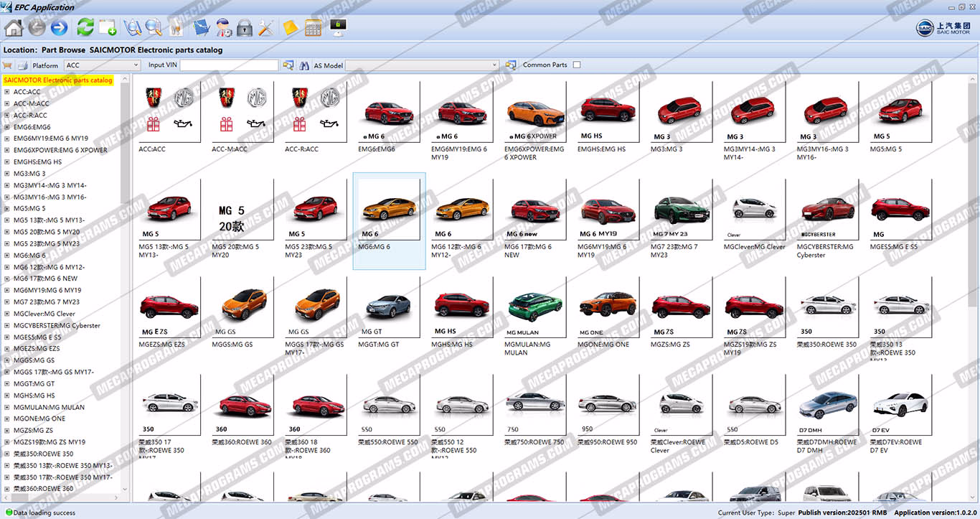This screenshot has height=519, width=980.
Task: Select SAICMOTOR Electronic parts catalog root node
Action: 58,80
